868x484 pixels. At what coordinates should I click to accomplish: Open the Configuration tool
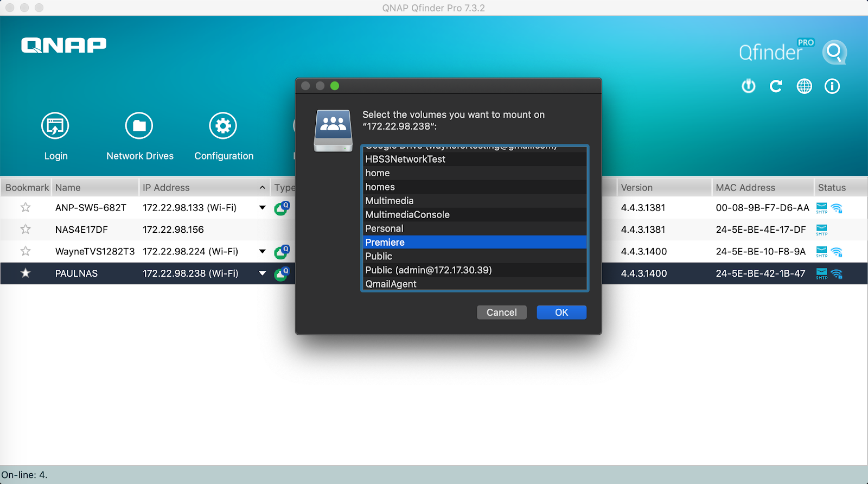click(224, 136)
